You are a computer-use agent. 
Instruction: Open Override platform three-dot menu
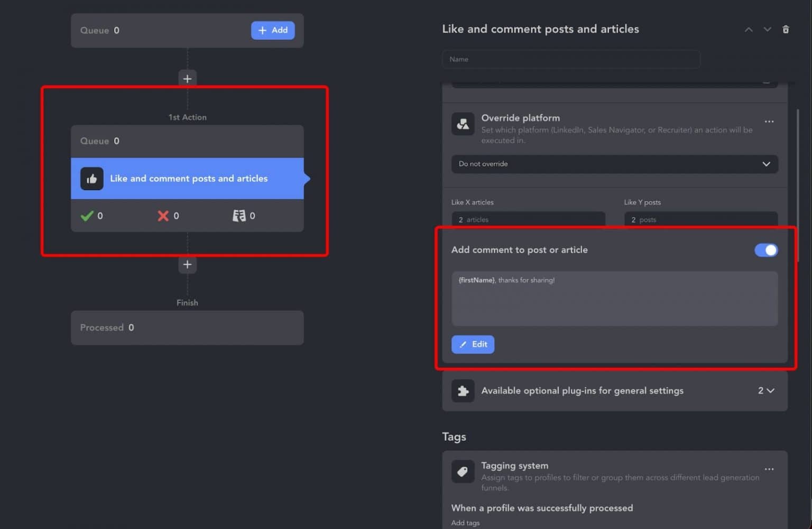(x=769, y=122)
